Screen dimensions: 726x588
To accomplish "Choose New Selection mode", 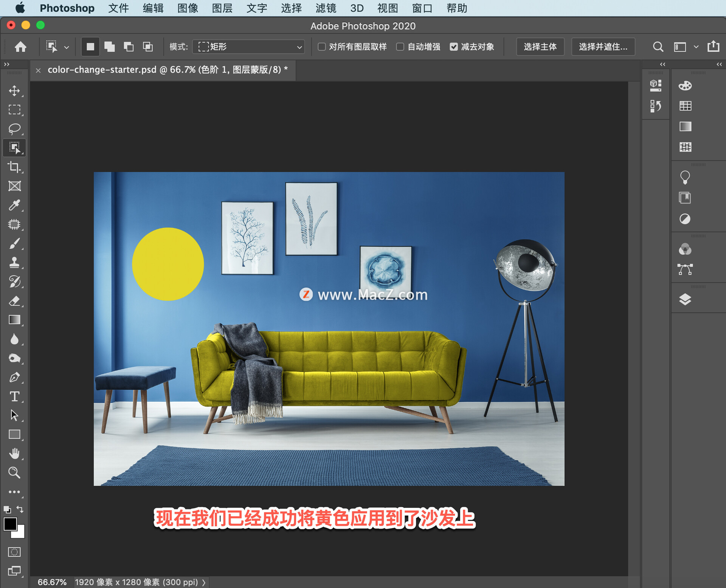I will pyautogui.click(x=90, y=47).
